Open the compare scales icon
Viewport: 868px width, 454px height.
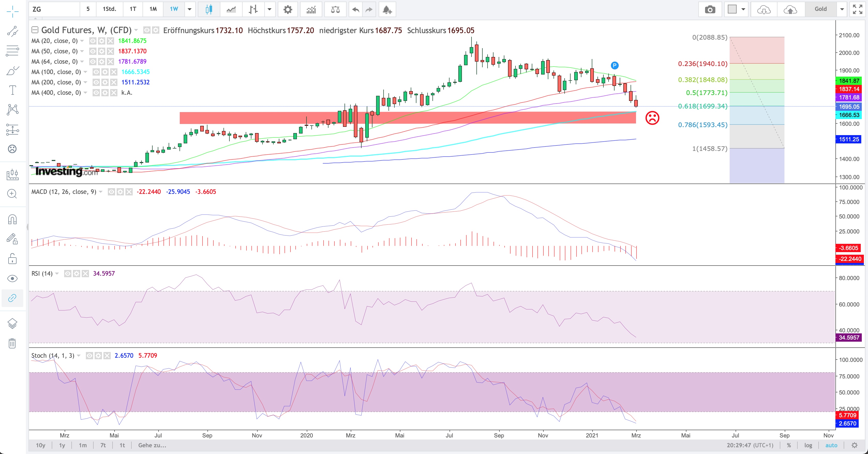[x=335, y=9]
